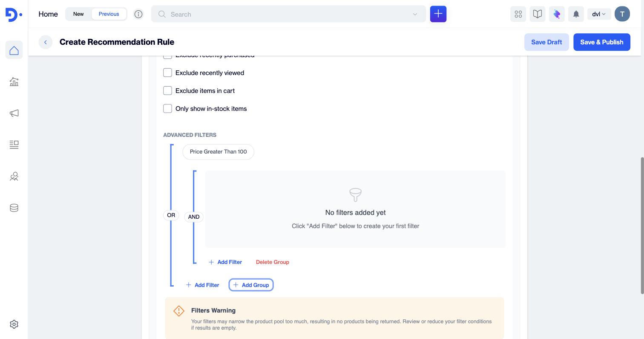Open settings gear in sidebar
The width and height of the screenshot is (644, 339).
click(14, 324)
